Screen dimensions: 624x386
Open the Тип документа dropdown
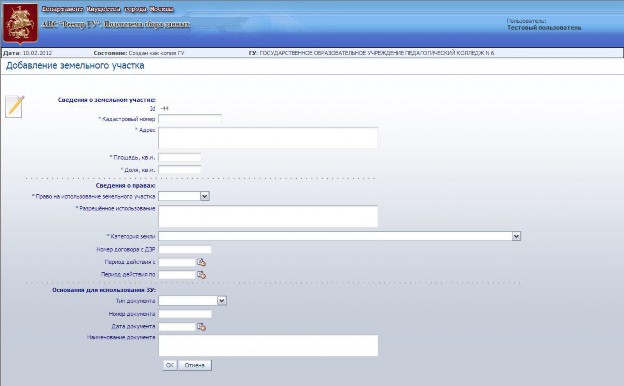222,301
